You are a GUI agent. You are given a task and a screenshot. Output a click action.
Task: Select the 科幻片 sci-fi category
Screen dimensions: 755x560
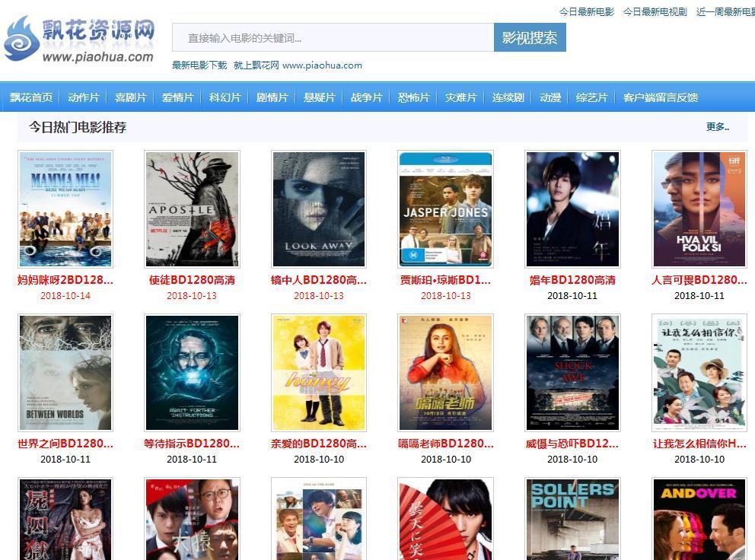[x=225, y=97]
